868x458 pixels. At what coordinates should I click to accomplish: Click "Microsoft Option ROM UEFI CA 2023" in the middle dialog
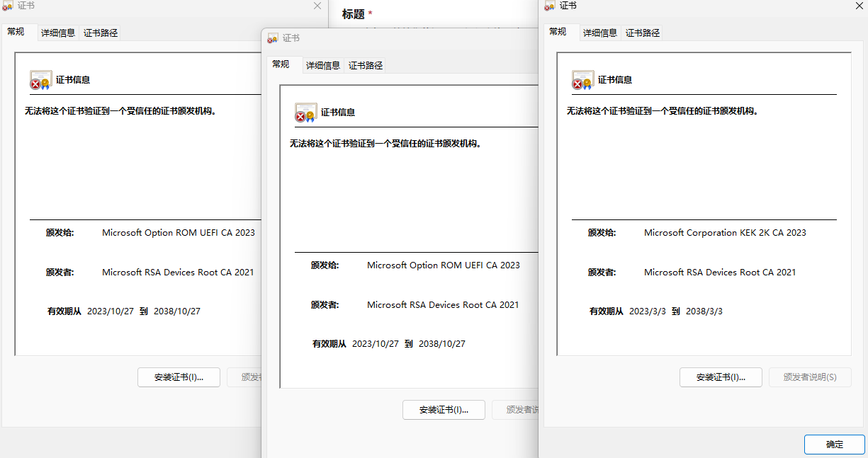tap(444, 265)
